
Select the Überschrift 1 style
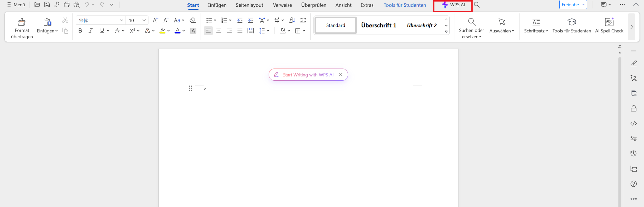(x=379, y=25)
